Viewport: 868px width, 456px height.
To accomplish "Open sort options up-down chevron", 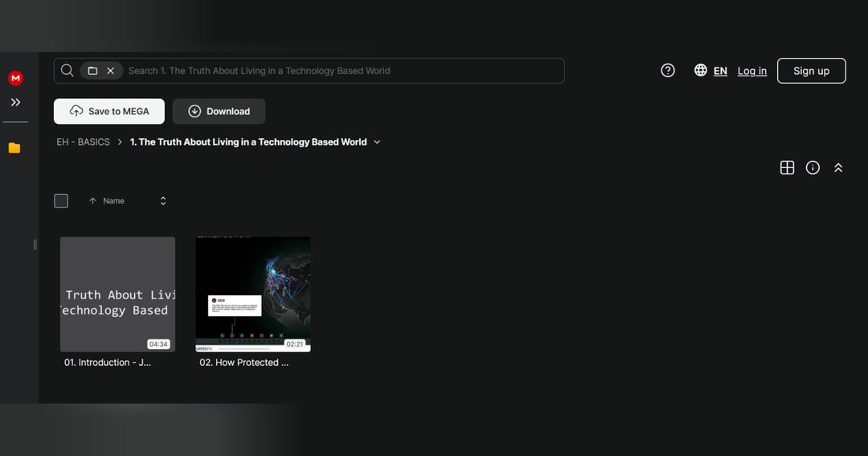I will (x=162, y=200).
